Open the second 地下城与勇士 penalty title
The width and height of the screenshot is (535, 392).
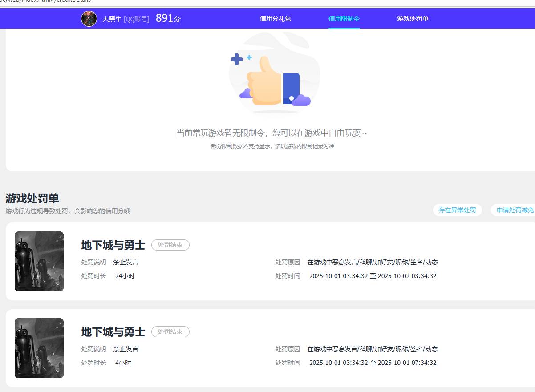(x=113, y=331)
